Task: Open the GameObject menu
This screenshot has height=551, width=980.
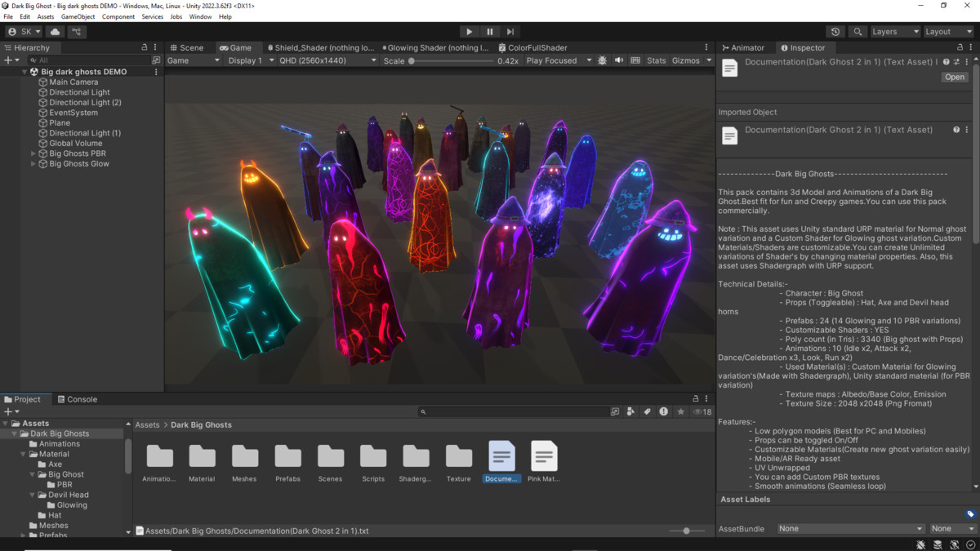Action: pyautogui.click(x=78, y=16)
